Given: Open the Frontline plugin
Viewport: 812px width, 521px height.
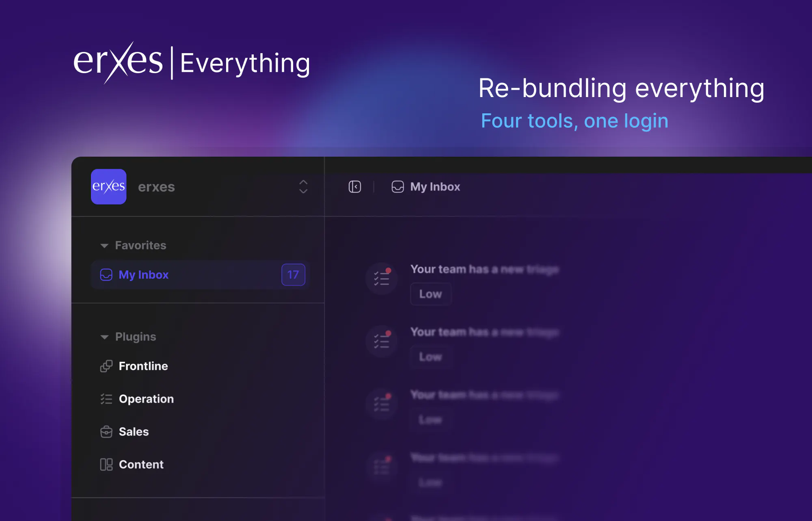Looking at the screenshot, I should [x=143, y=366].
